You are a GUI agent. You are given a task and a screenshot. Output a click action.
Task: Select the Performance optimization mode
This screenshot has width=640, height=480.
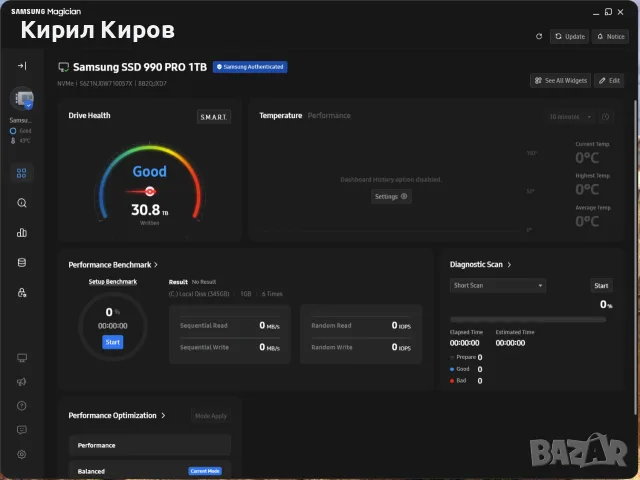pyautogui.click(x=150, y=445)
